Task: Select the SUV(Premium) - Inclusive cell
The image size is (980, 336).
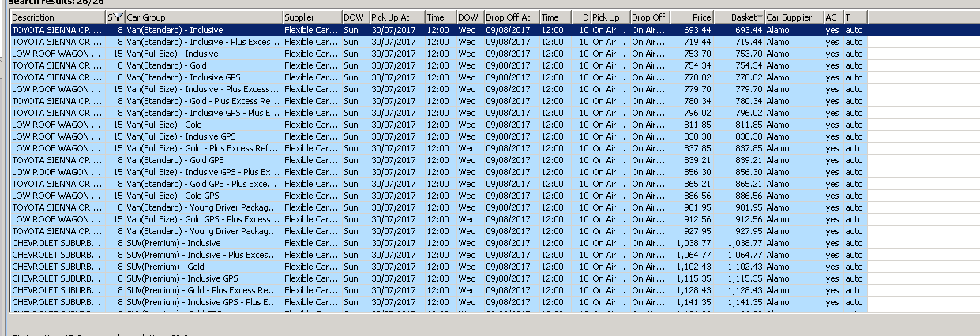Action: point(204,243)
